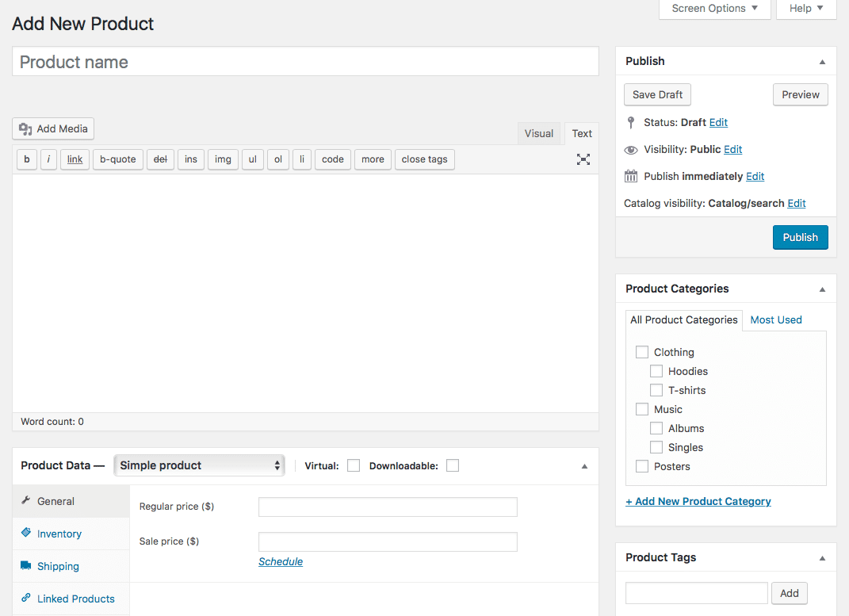Insert del tag
849x616 pixels.
(x=160, y=159)
